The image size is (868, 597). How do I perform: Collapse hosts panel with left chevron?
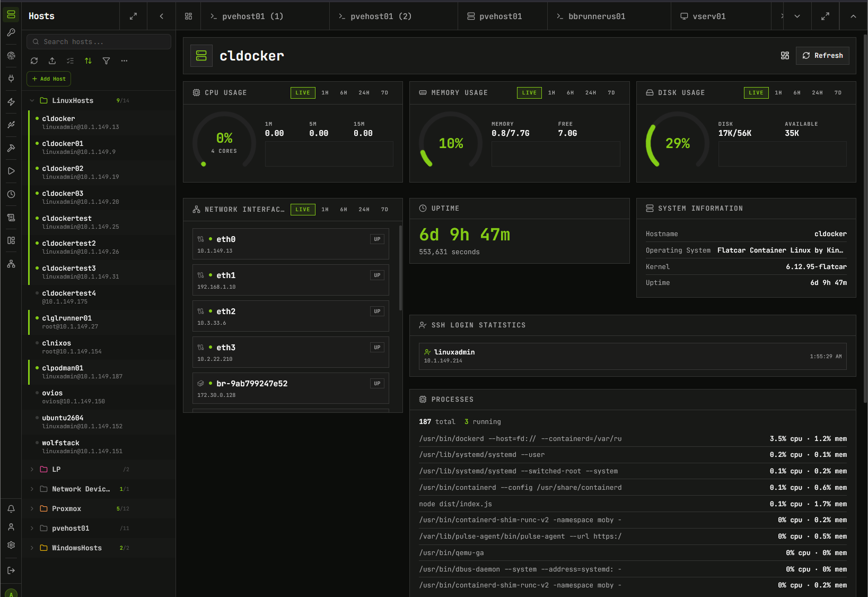(x=162, y=16)
